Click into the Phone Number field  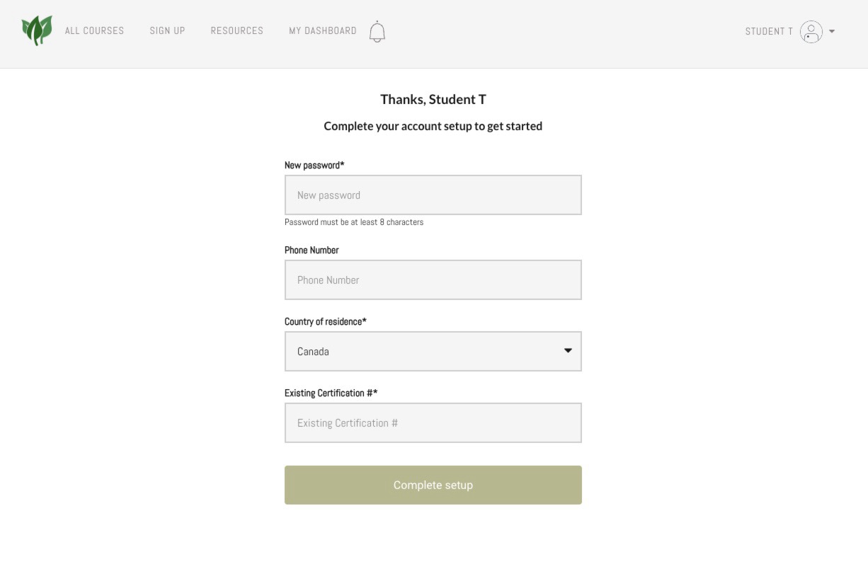[x=433, y=279]
